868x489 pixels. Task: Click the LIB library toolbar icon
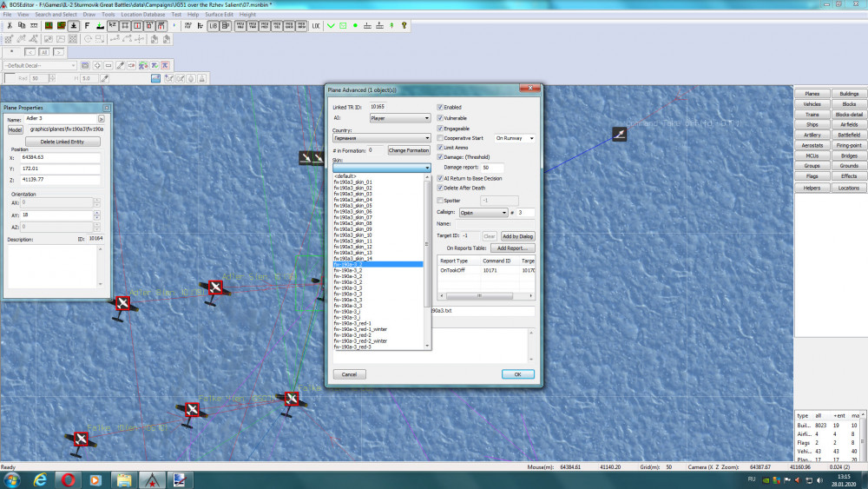pos(214,26)
